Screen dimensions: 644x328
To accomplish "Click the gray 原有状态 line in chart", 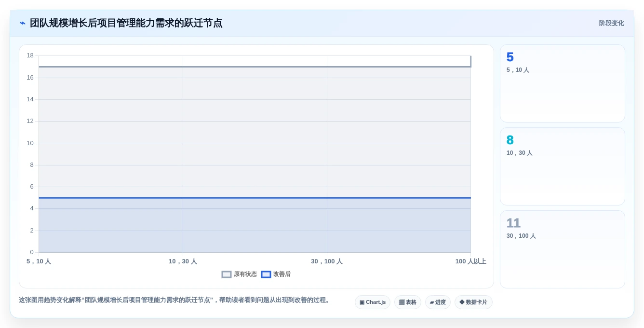I will point(255,67).
